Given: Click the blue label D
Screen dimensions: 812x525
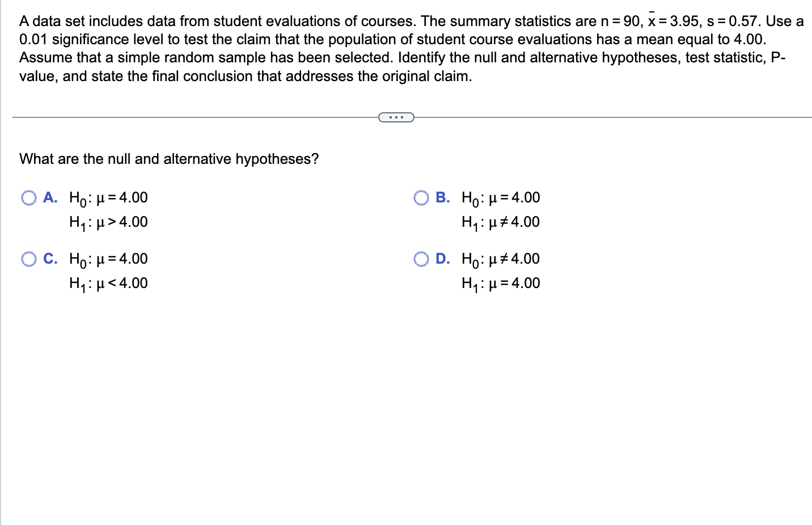Looking at the screenshot, I should coord(443,259).
